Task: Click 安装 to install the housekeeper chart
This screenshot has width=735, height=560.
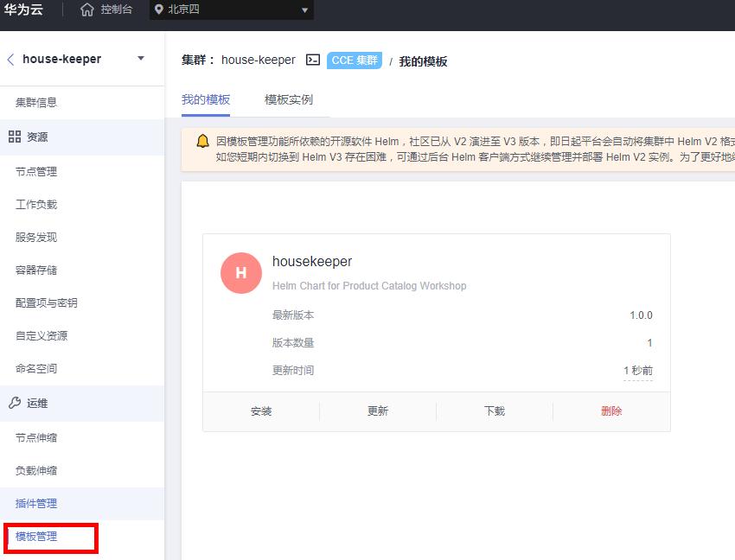Action: click(261, 410)
